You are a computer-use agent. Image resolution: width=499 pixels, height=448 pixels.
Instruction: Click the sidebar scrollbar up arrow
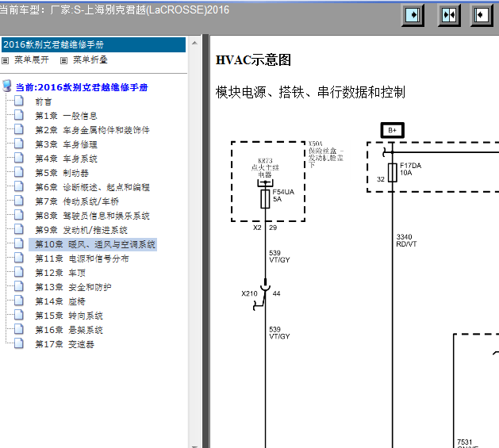[x=194, y=43]
